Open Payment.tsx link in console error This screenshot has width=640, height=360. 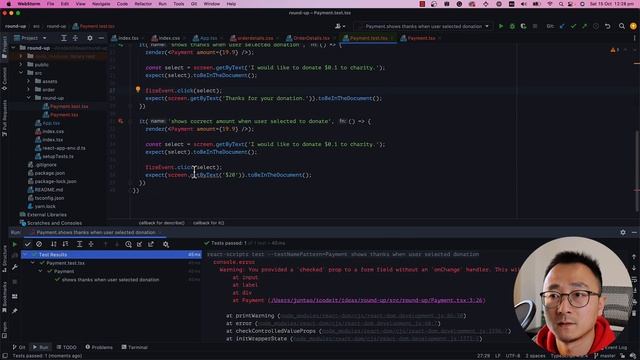tap(376, 300)
